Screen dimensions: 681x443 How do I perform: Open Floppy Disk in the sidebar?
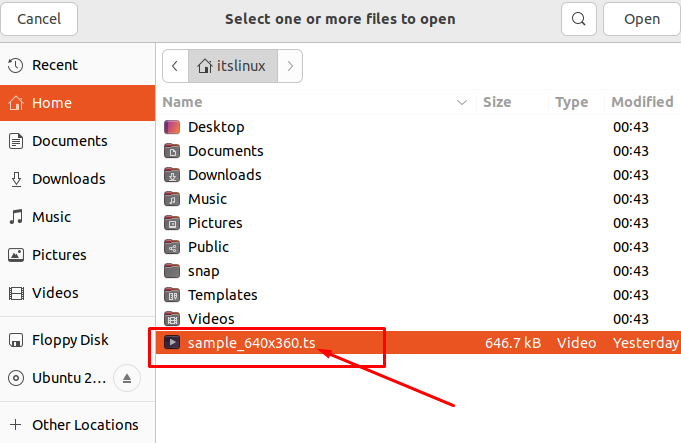coord(77,340)
